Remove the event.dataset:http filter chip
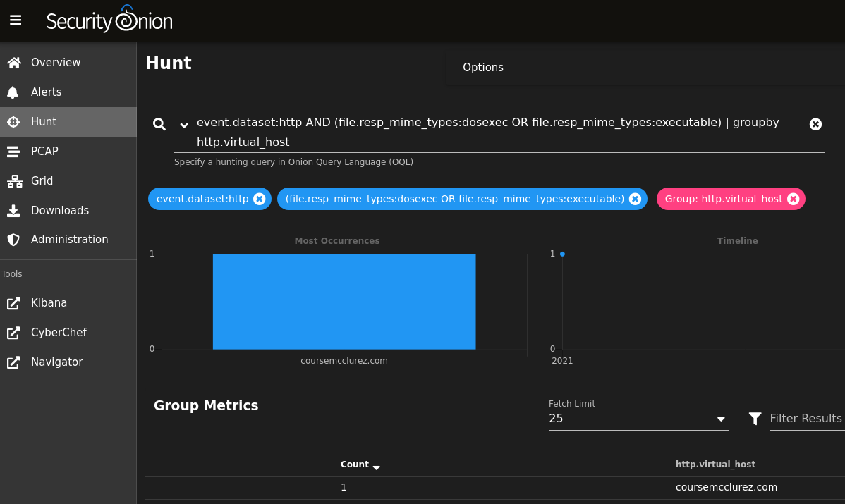 259,199
